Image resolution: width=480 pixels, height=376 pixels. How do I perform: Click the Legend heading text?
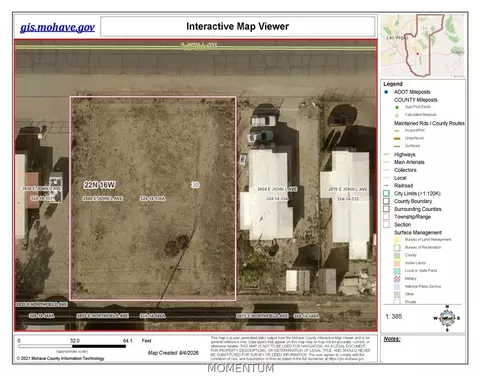[393, 84]
